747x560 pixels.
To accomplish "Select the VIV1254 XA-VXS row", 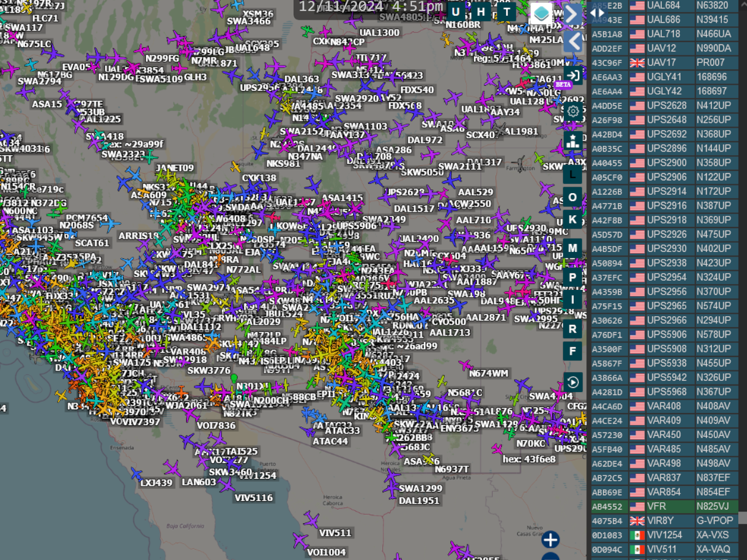I will click(x=664, y=535).
